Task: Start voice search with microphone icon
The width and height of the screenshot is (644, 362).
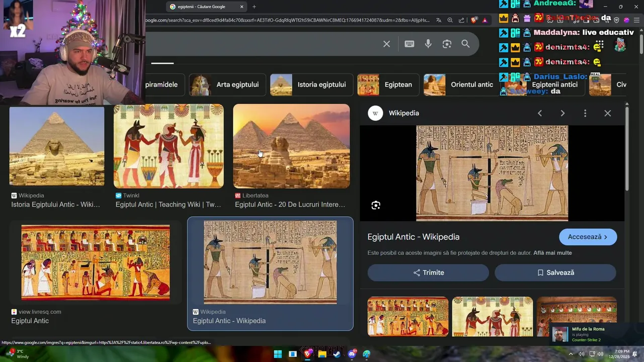Action: coord(428,44)
